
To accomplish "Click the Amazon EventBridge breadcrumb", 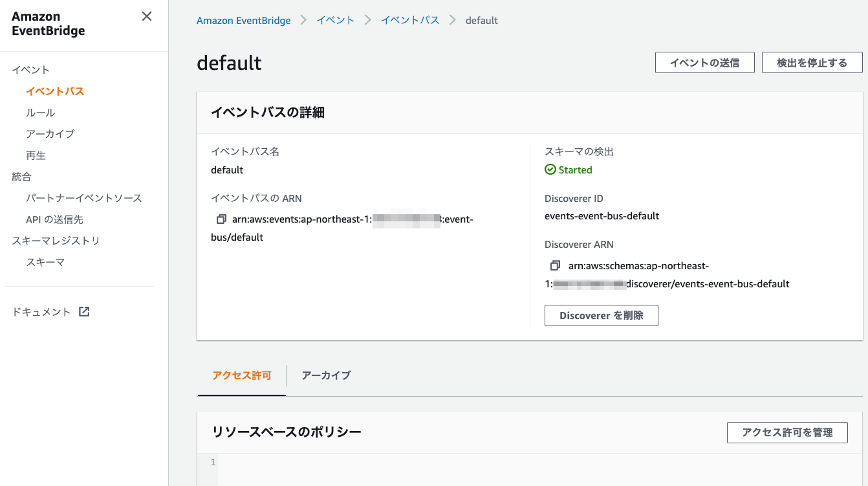I will (244, 20).
